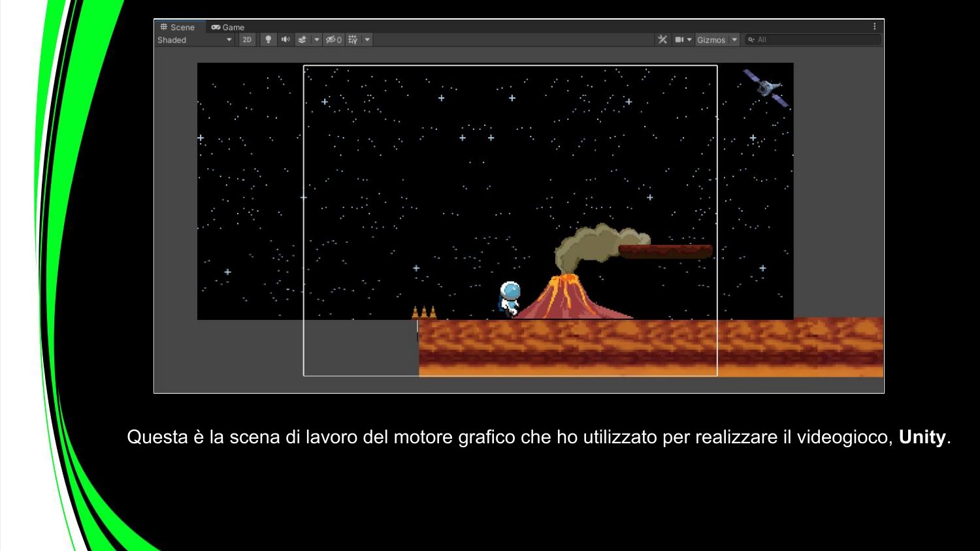Switch to the Scene tab
The width and height of the screenshot is (980, 551).
(x=178, y=27)
